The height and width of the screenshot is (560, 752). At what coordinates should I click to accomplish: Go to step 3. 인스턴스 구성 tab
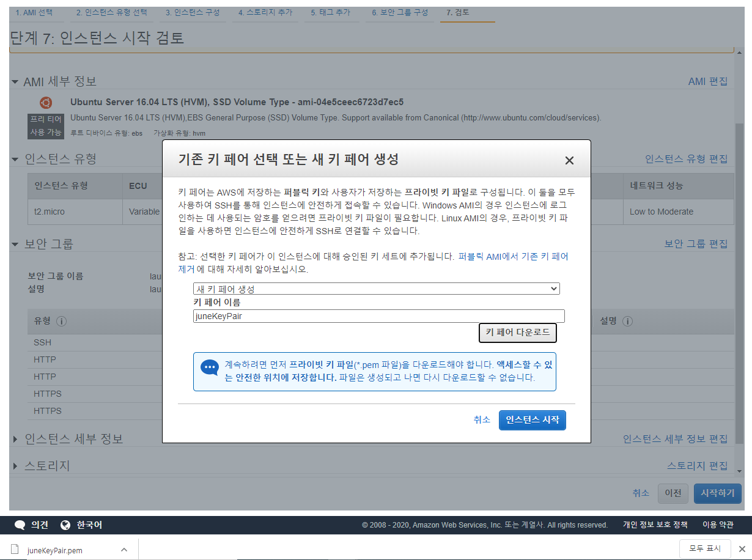(x=193, y=12)
